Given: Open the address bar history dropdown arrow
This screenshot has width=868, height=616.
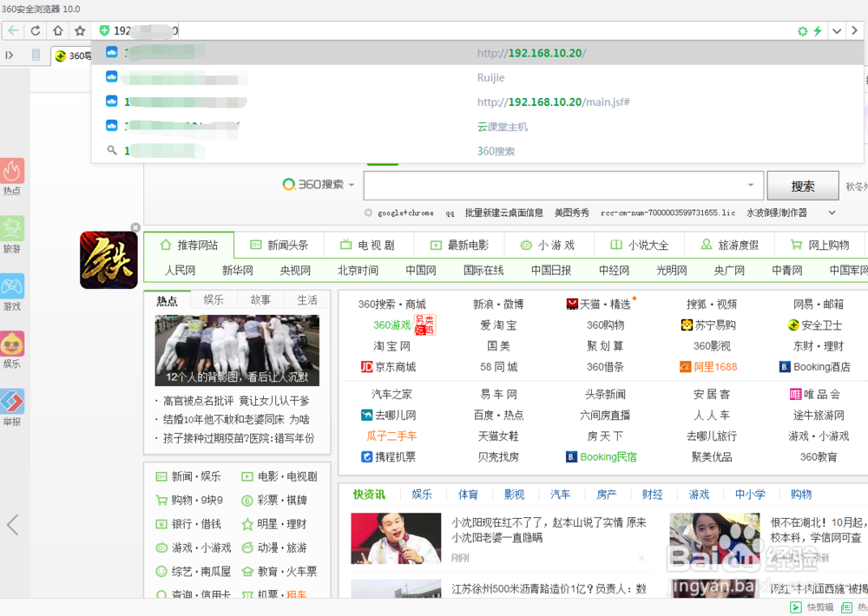Looking at the screenshot, I should (x=837, y=31).
